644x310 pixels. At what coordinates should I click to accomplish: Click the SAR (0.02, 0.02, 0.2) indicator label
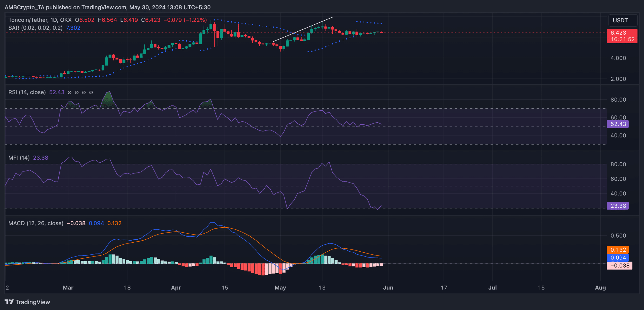[35, 28]
